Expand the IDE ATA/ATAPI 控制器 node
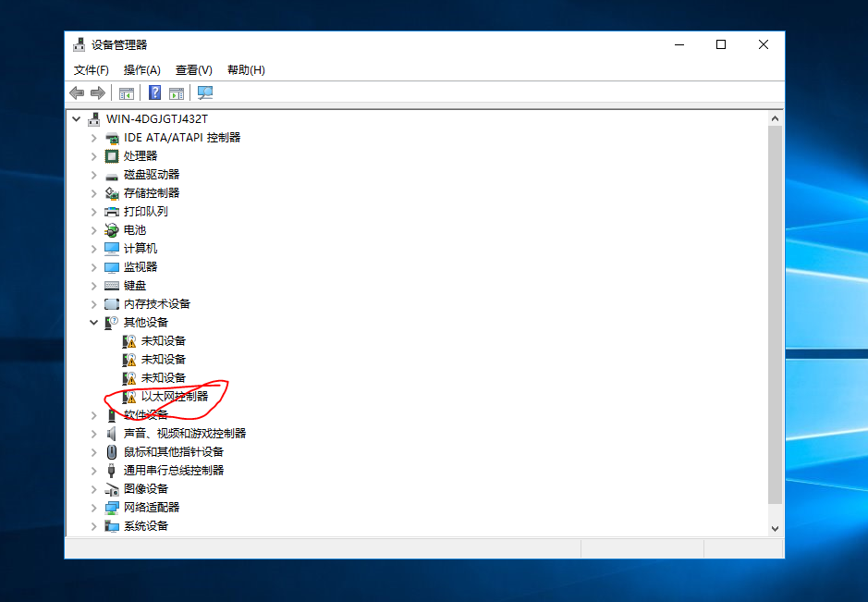Viewport: 868px width, 602px height. tap(94, 138)
